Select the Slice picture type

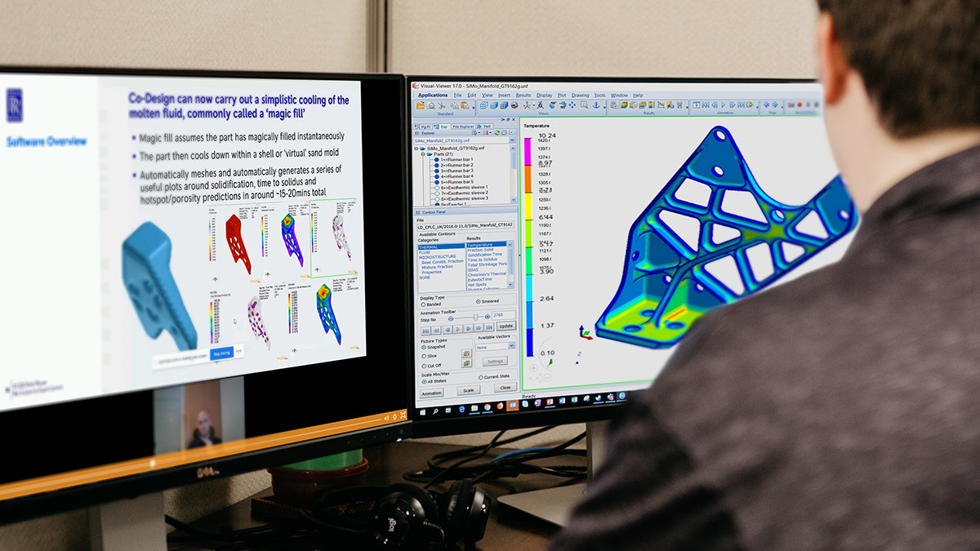[423, 356]
